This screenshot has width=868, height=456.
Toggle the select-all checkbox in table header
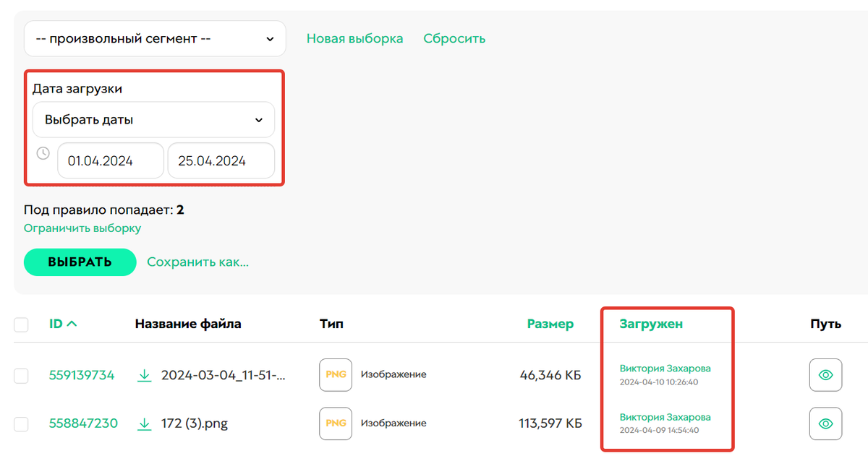[22, 325]
